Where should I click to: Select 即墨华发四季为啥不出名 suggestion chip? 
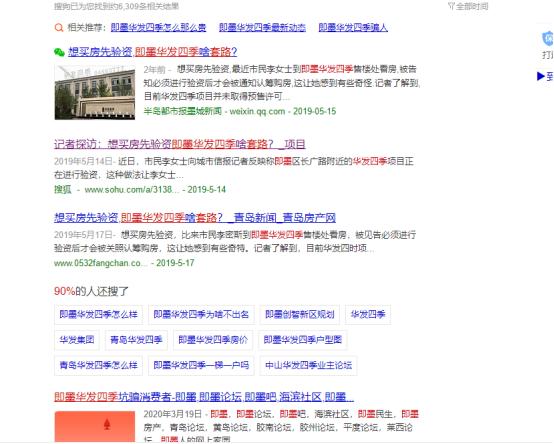pyautogui.click(x=201, y=314)
